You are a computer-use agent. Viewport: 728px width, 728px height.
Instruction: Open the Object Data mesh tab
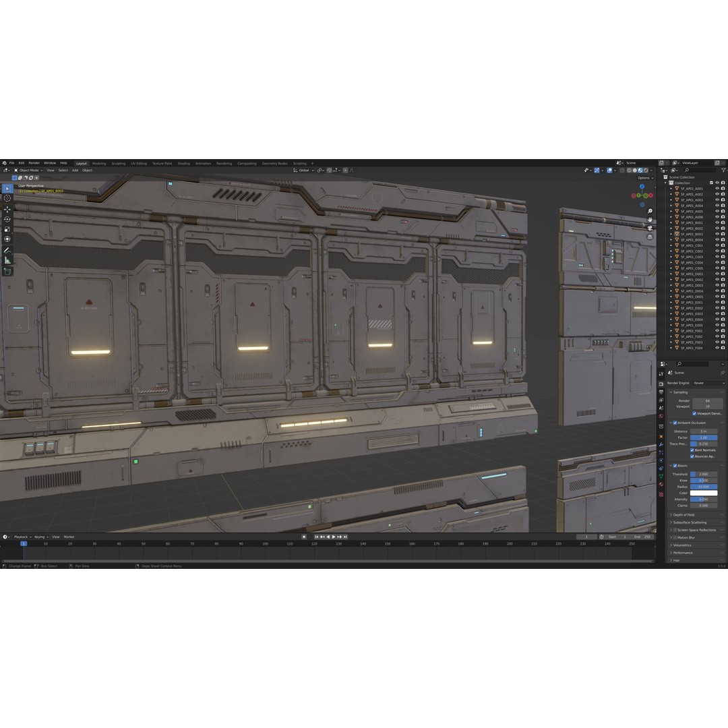coord(661,477)
